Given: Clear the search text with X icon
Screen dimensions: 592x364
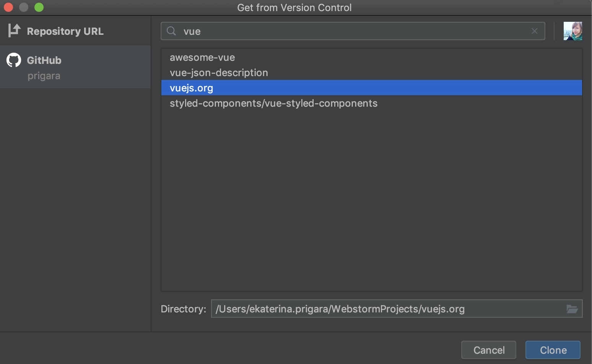Looking at the screenshot, I should (x=535, y=31).
